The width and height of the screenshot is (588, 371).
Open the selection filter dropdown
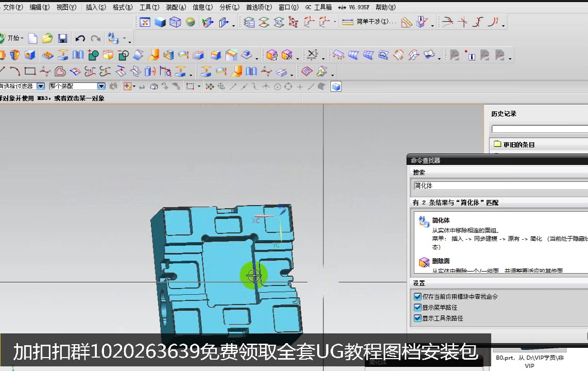[40, 86]
